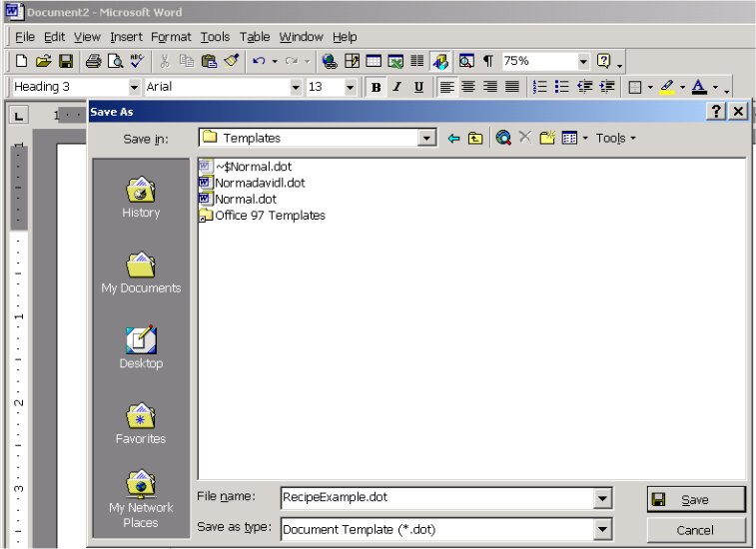This screenshot has height=549, width=756.
Task: Open the Format menu
Action: (x=171, y=37)
